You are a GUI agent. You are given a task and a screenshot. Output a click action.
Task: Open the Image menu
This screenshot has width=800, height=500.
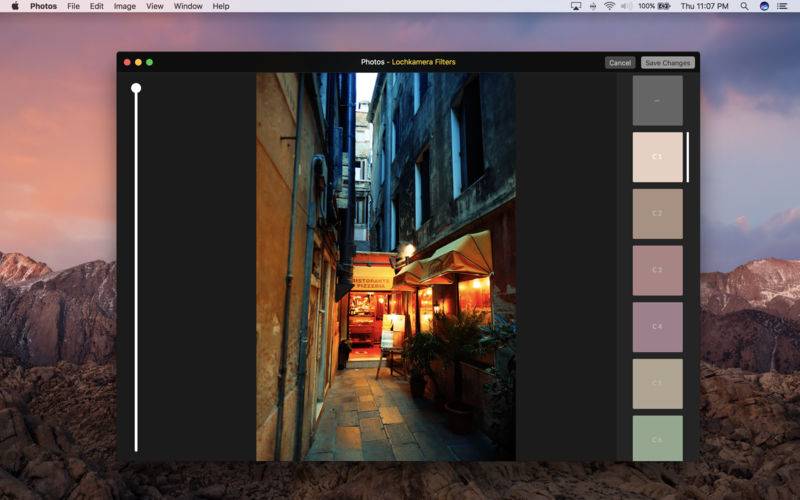[125, 6]
